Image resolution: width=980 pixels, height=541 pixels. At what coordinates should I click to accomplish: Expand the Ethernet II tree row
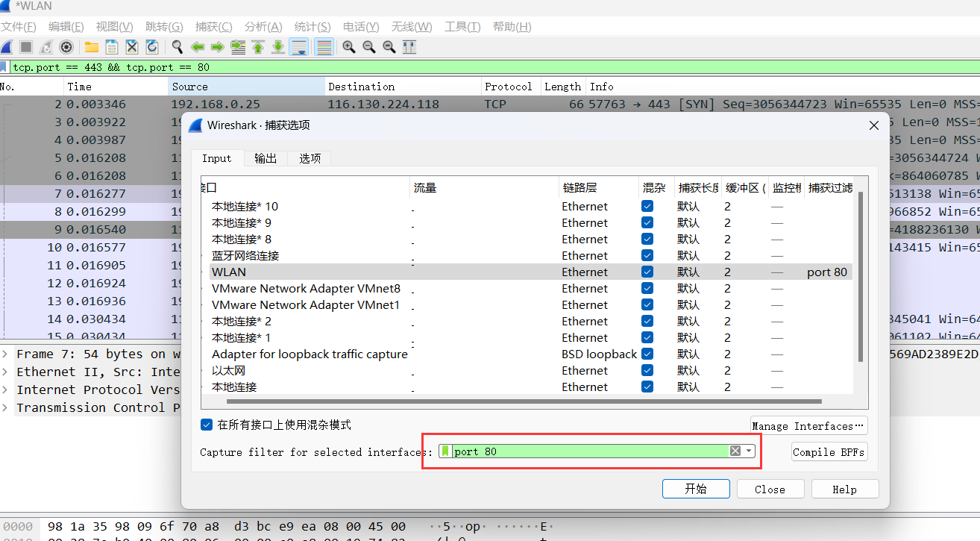point(6,372)
